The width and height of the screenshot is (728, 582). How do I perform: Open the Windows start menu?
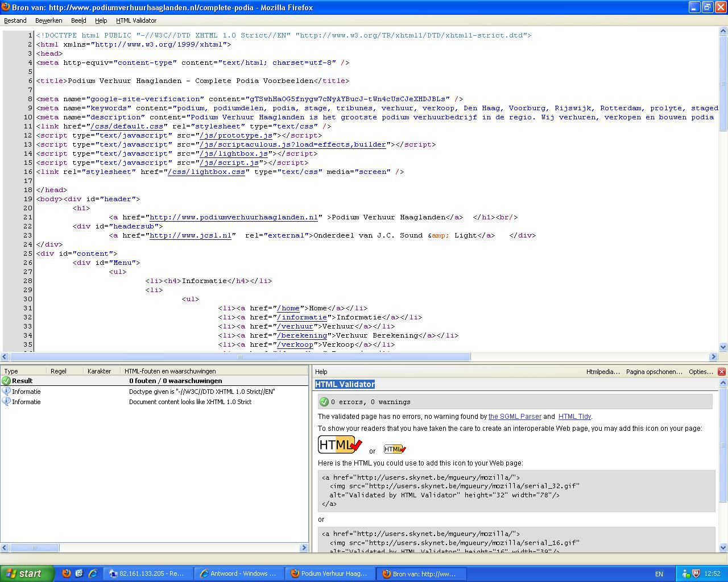[27, 573]
